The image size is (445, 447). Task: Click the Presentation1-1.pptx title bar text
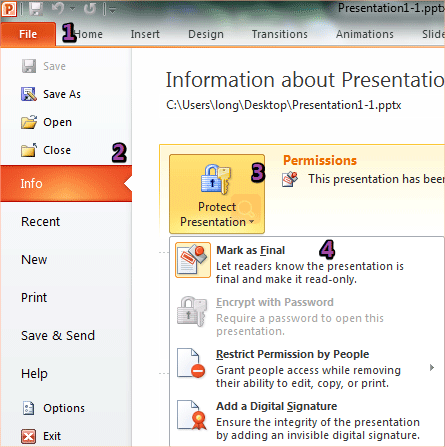click(391, 8)
